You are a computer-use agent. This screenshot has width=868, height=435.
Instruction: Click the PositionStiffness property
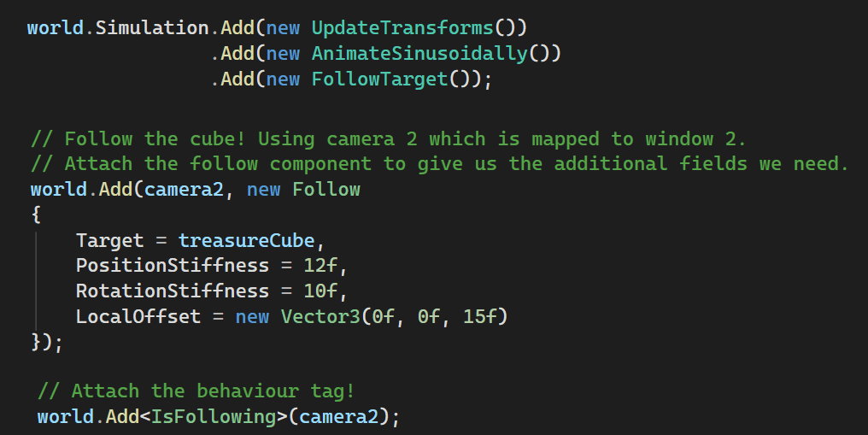click(172, 266)
